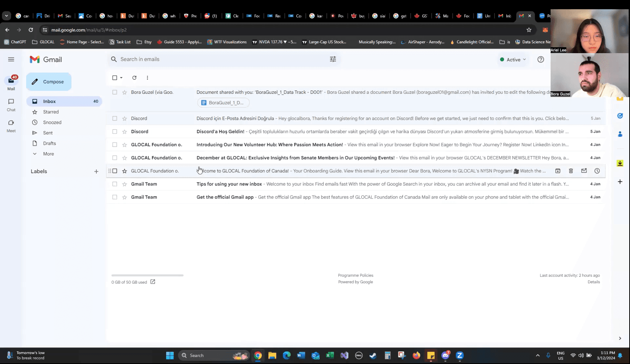Screen dimensions: 630x364
Task: Open storage management link icon
Action: [153, 282]
